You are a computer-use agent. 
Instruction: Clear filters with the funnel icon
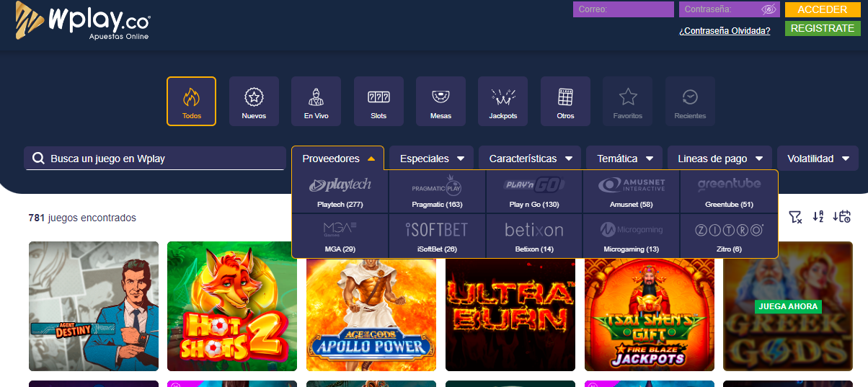coord(795,217)
